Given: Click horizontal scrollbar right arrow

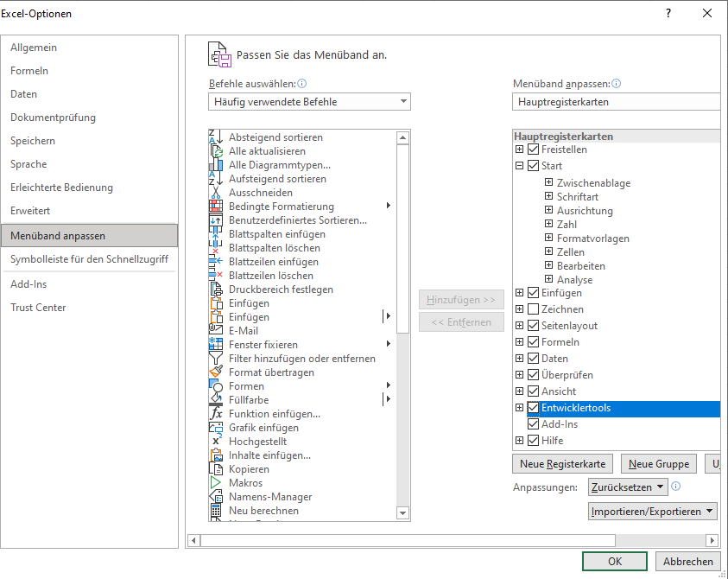Looking at the screenshot, I should [x=712, y=540].
